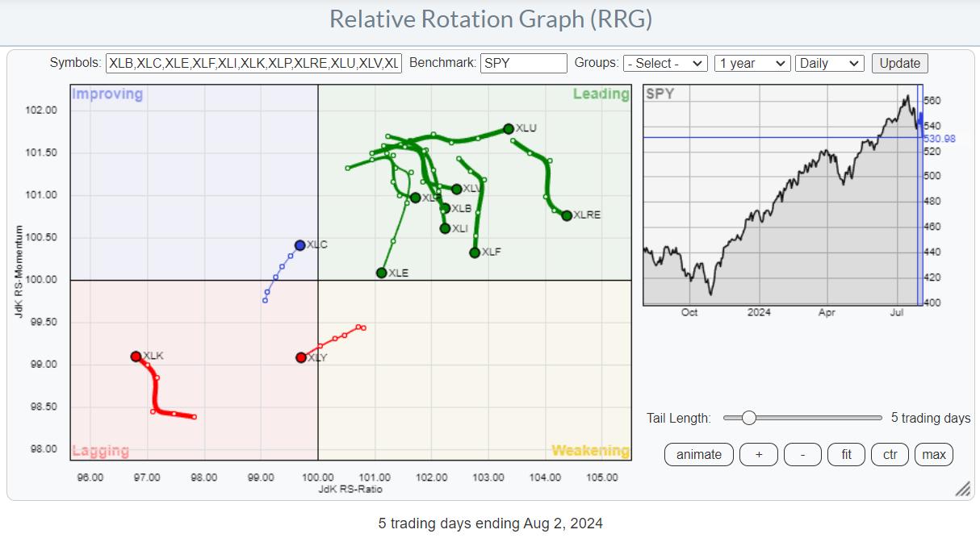Adjust the Tail Length slider handle
Image resolution: width=980 pixels, height=538 pixels.
tap(748, 418)
